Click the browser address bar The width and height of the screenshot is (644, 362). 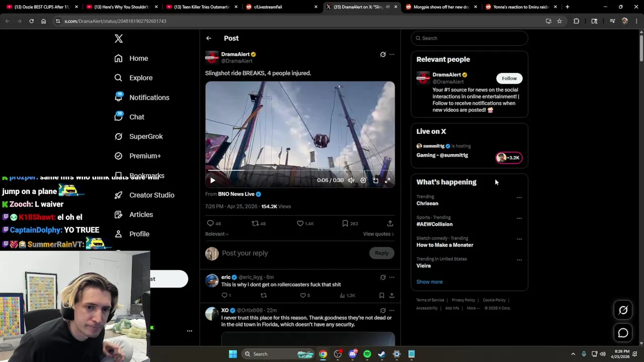pos(302,21)
